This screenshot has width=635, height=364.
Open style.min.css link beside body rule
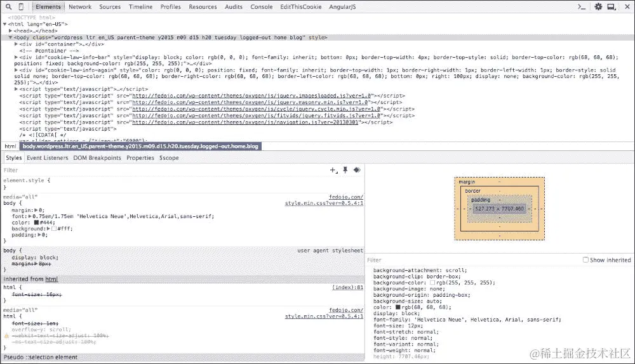324,203
